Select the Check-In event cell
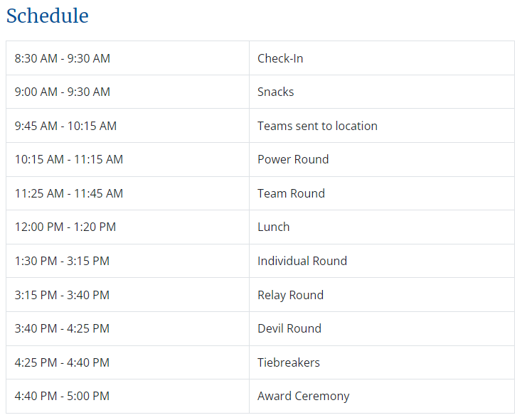The width and height of the screenshot is (522, 420). tap(382, 58)
